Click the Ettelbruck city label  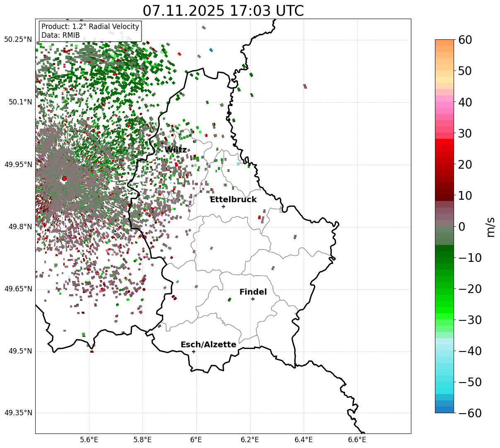233,199
